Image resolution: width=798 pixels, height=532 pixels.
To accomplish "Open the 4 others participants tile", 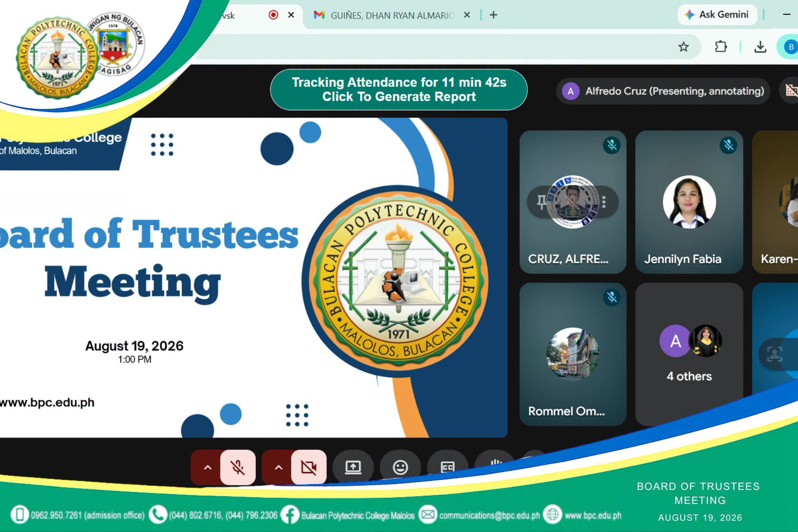I will point(689,354).
